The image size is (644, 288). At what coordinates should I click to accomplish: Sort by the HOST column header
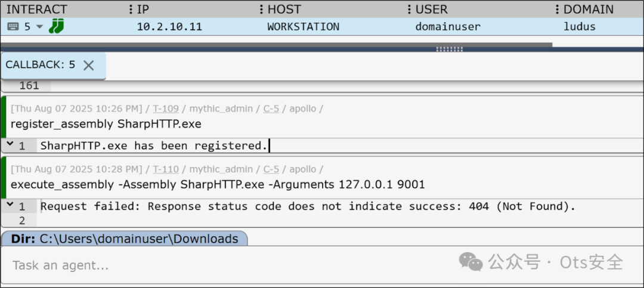(284, 10)
